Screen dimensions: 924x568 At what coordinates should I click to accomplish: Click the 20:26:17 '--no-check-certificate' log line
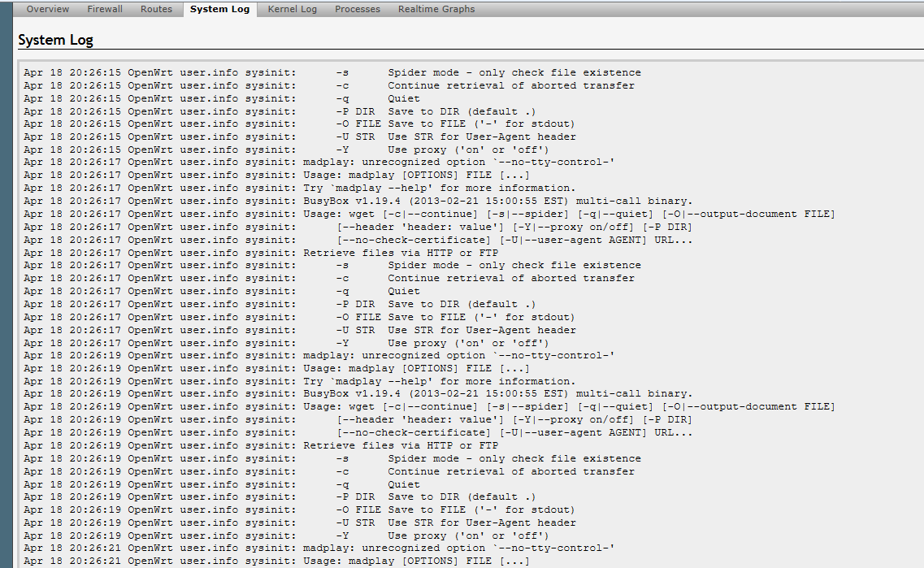pos(358,240)
